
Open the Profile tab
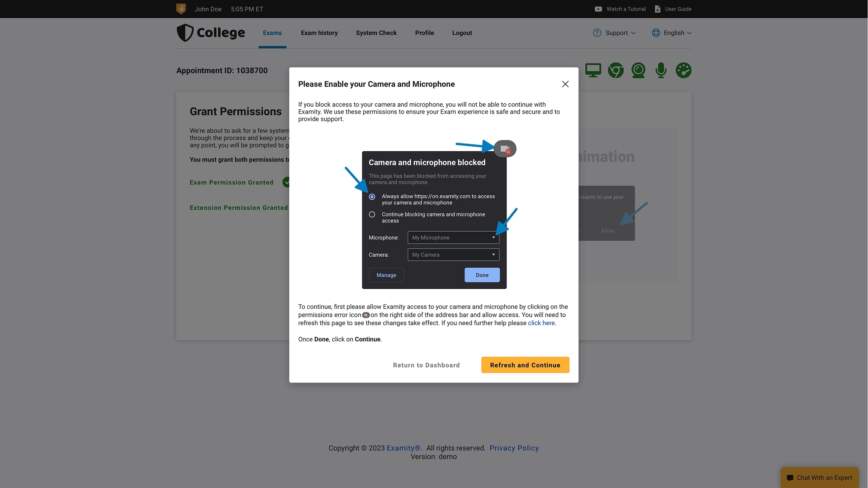pyautogui.click(x=424, y=33)
